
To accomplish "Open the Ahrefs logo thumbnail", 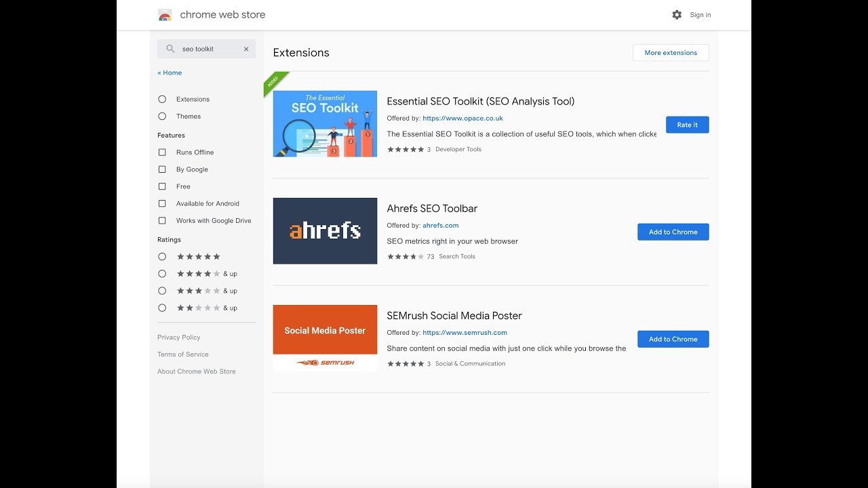I will click(325, 230).
